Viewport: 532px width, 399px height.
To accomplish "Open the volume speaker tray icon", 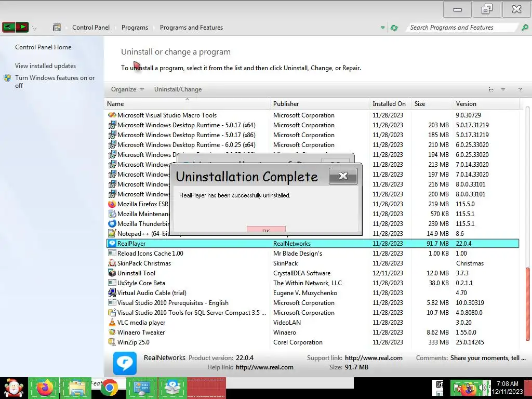I will tap(482, 387).
